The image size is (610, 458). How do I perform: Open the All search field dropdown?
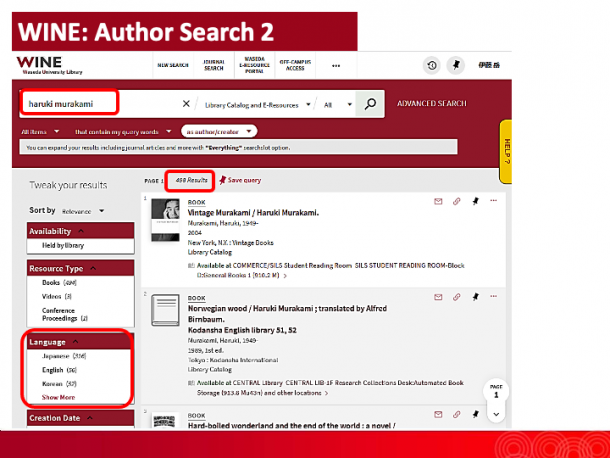click(x=338, y=105)
